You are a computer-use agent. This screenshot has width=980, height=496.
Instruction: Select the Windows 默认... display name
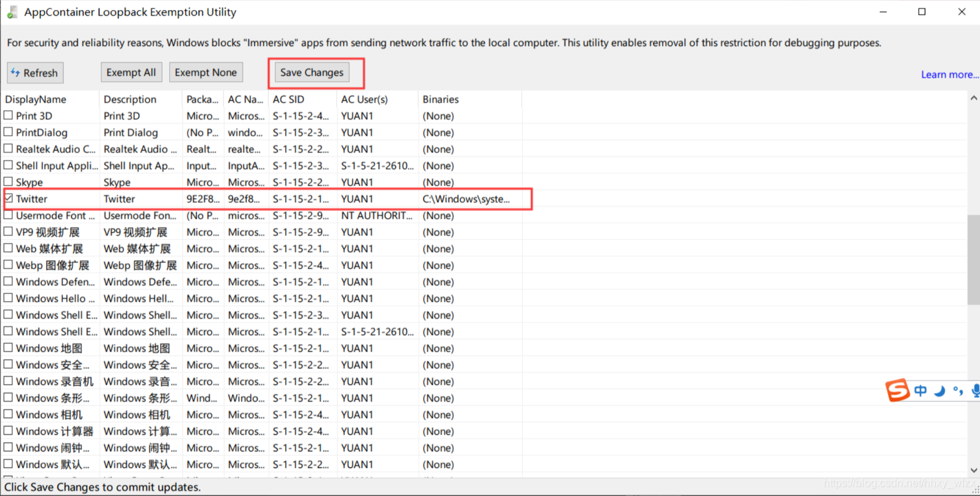click(53, 464)
